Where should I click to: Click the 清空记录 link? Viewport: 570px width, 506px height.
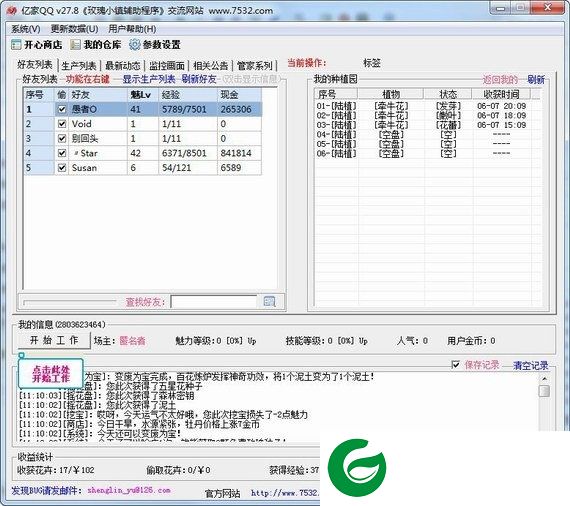click(x=530, y=365)
